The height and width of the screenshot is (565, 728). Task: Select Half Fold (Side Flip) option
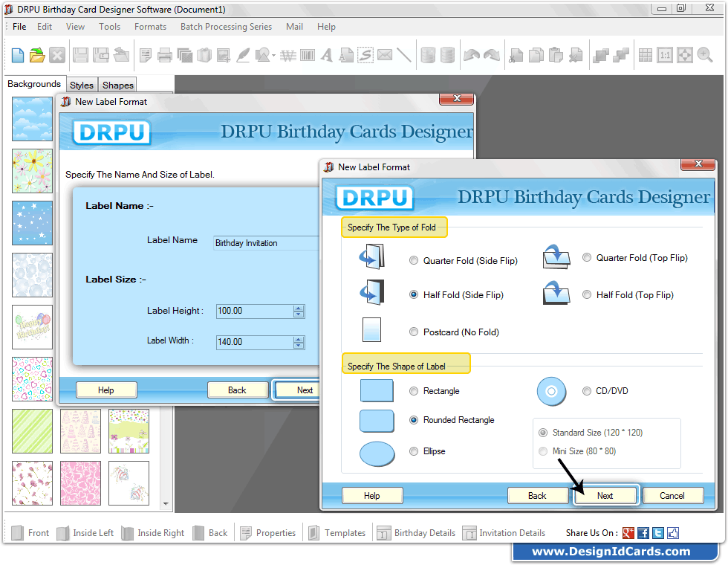(x=414, y=294)
